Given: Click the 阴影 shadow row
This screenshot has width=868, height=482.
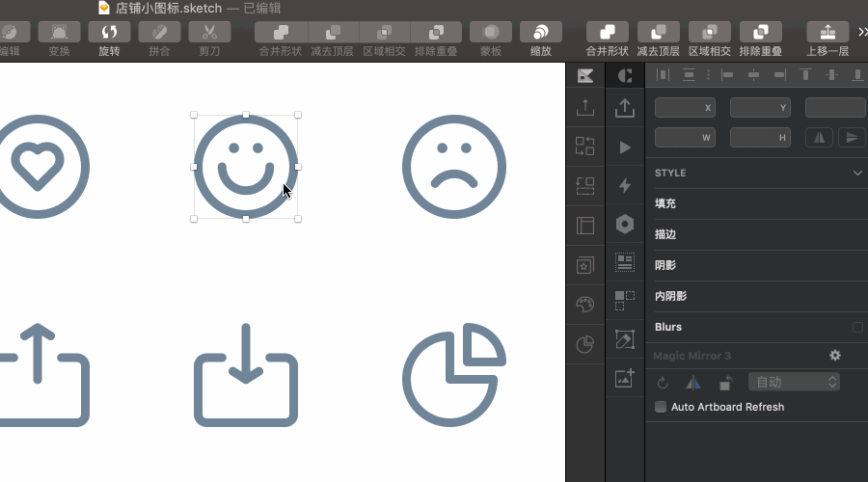Looking at the screenshot, I should click(757, 266).
